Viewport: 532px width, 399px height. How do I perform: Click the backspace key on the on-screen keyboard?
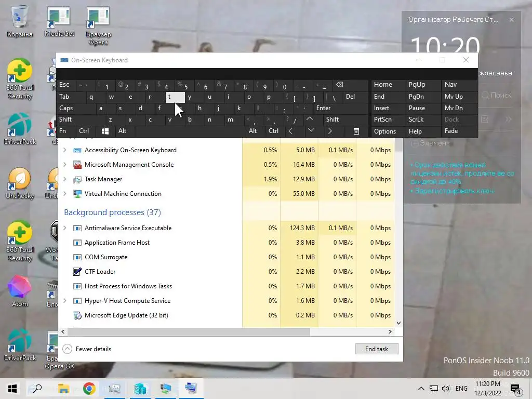(339, 85)
